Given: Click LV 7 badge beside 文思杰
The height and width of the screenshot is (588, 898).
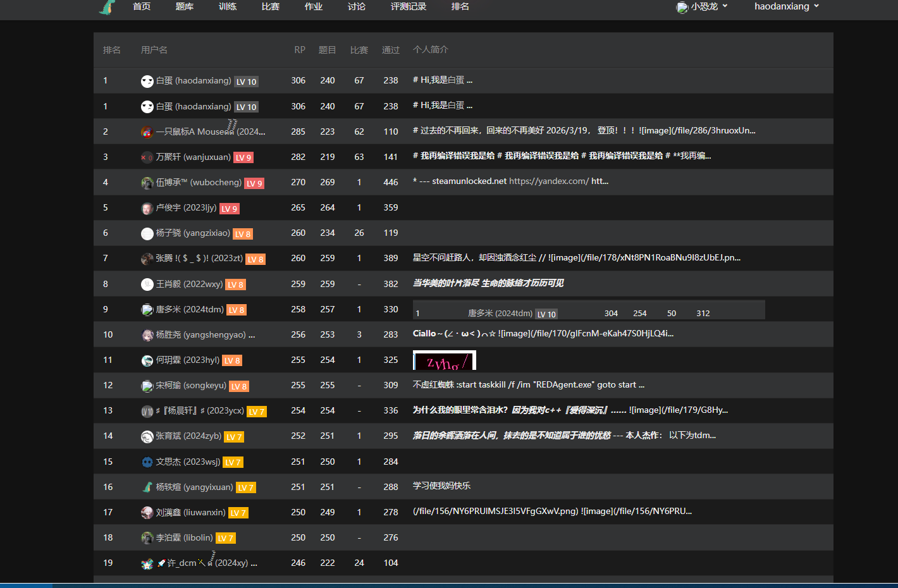Looking at the screenshot, I should click(233, 462).
